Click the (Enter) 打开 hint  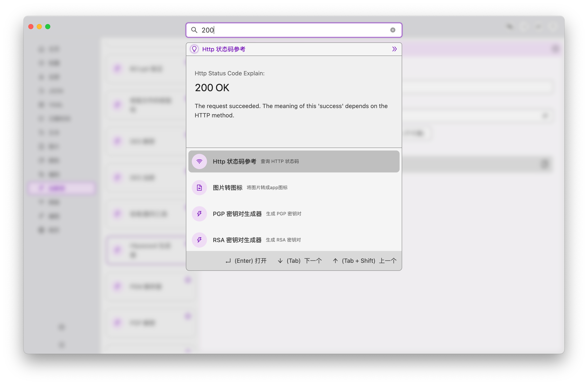(x=246, y=260)
